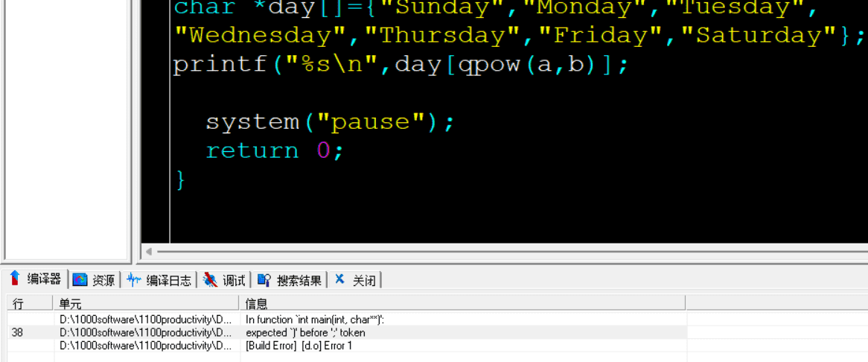Click the blue X close icon

tap(339, 279)
